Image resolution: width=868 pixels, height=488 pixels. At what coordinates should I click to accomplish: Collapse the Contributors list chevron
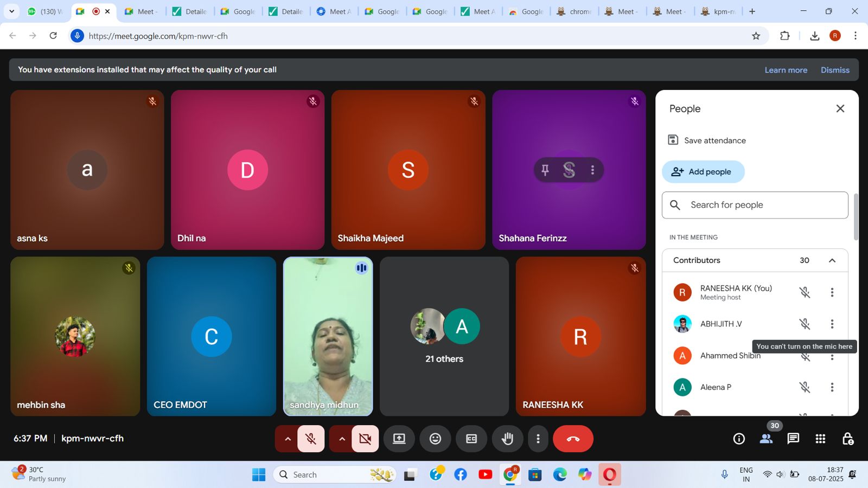[x=832, y=260]
